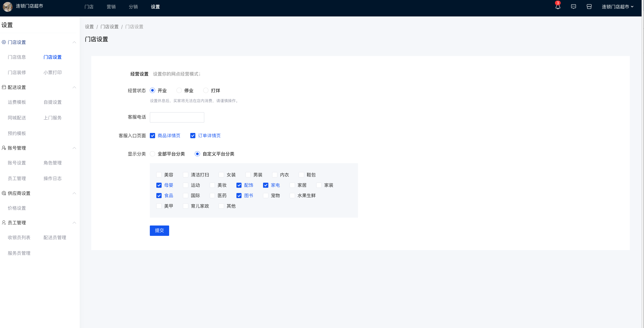Open the notification bell with badge
Image resolution: width=644 pixels, height=328 pixels.
coord(558,7)
